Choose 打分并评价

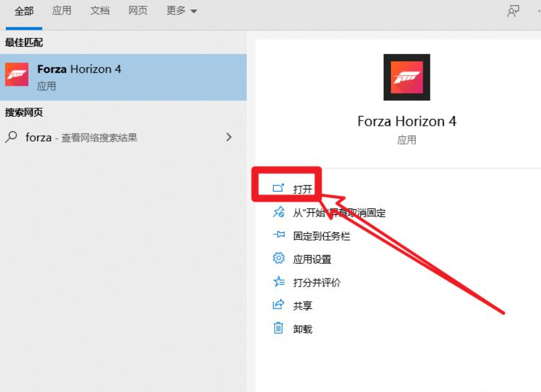pyautogui.click(x=317, y=282)
